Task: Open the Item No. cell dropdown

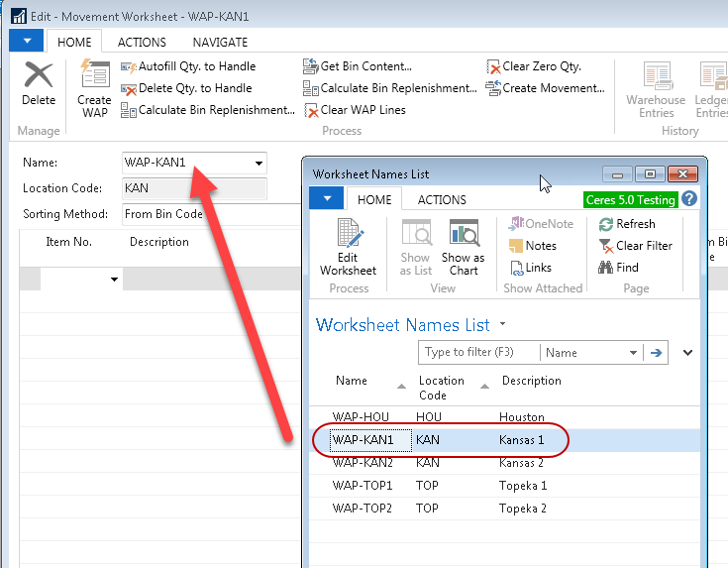Action: pos(114,281)
